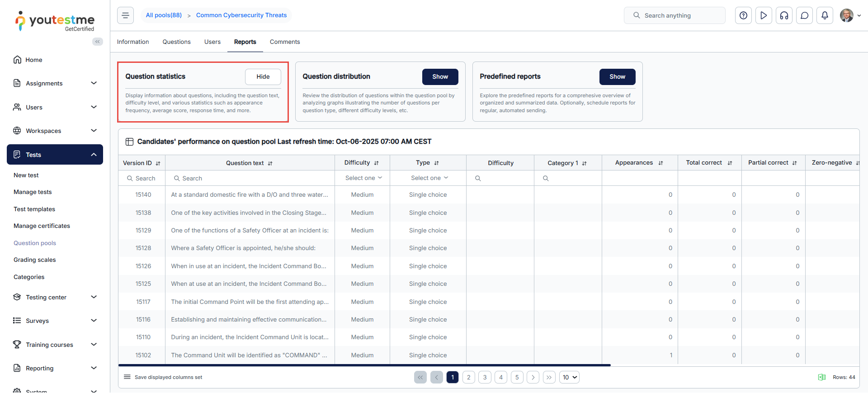868x393 pixels.
Task: Click the hamburger menu icon in header
Action: [x=125, y=15]
